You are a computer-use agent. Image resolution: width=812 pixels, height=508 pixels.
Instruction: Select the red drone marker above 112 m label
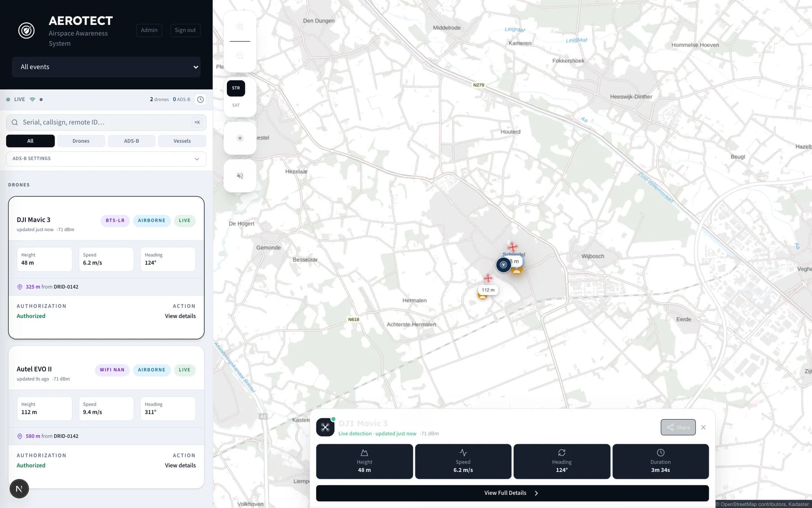[488, 278]
